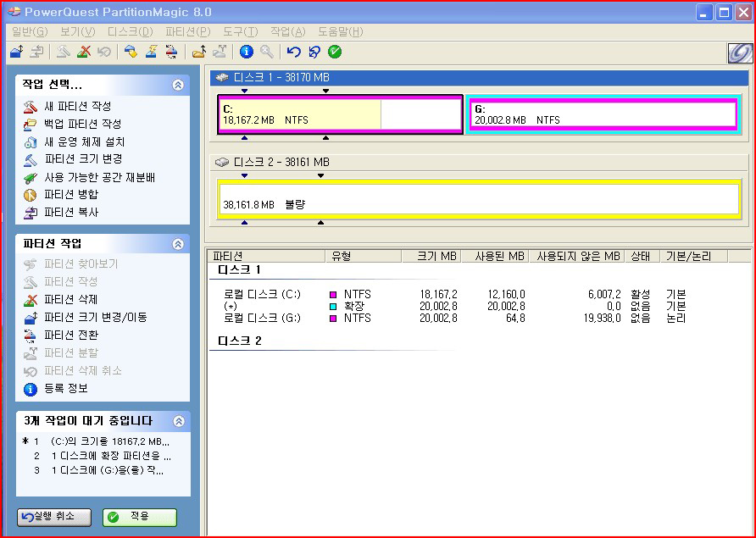Open the 디스크(D) menu
This screenshot has width=756, height=538.
(x=131, y=32)
